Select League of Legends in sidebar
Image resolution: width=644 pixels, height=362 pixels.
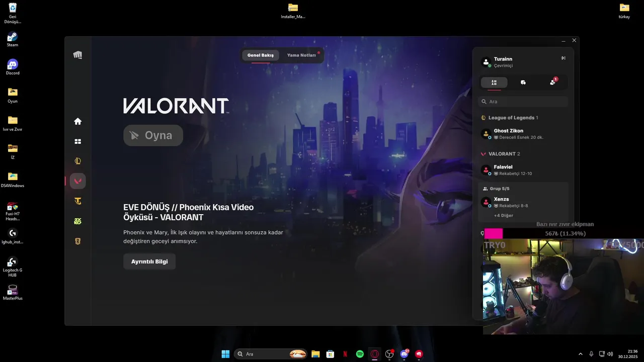[77, 161]
